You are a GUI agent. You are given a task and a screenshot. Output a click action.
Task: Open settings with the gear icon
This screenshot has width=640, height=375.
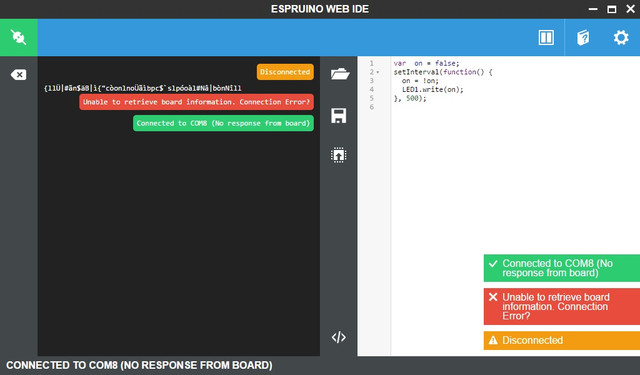point(621,38)
